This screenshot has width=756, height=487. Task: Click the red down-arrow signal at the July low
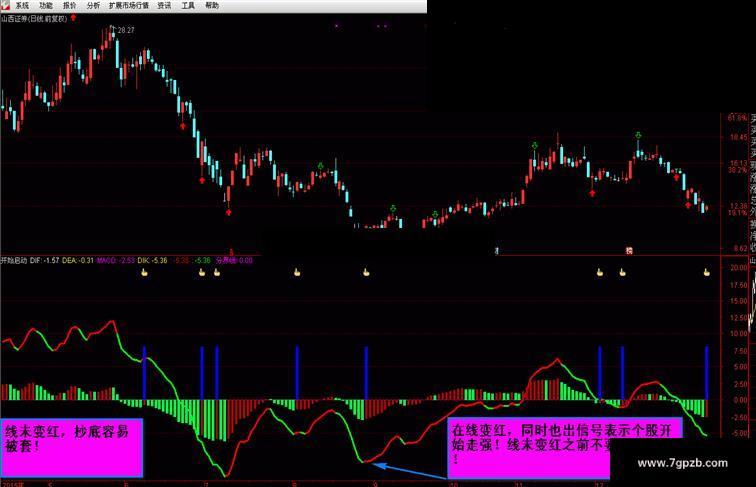[x=229, y=212]
